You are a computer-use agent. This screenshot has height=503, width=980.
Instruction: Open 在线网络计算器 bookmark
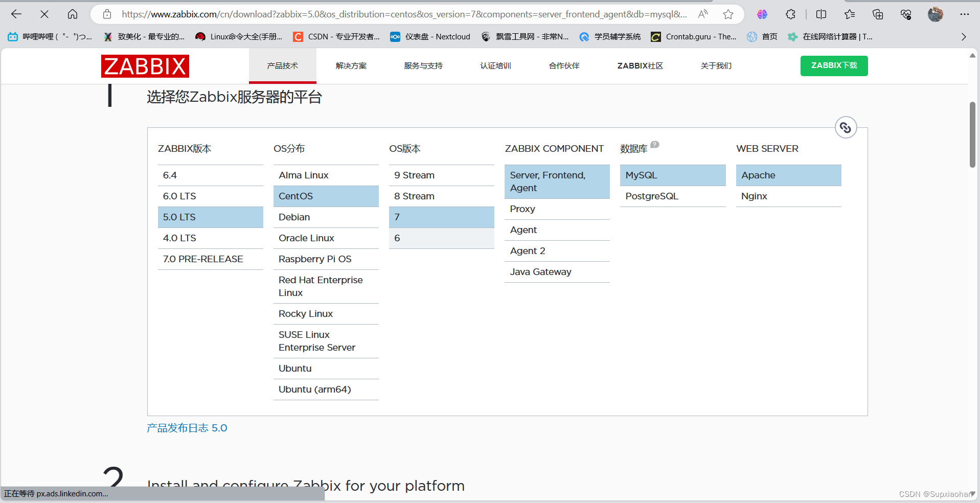pos(830,37)
